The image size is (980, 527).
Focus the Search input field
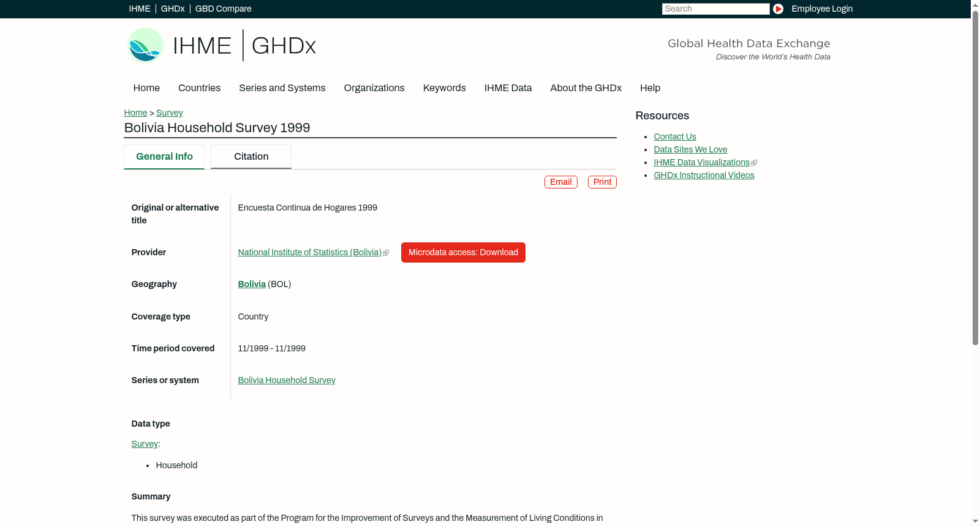click(x=715, y=9)
